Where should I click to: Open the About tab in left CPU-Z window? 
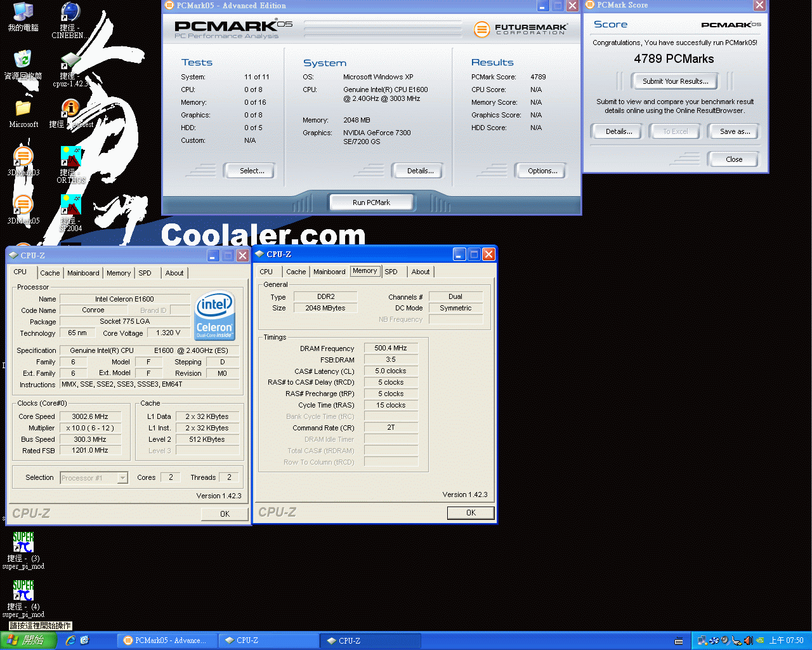coord(174,273)
